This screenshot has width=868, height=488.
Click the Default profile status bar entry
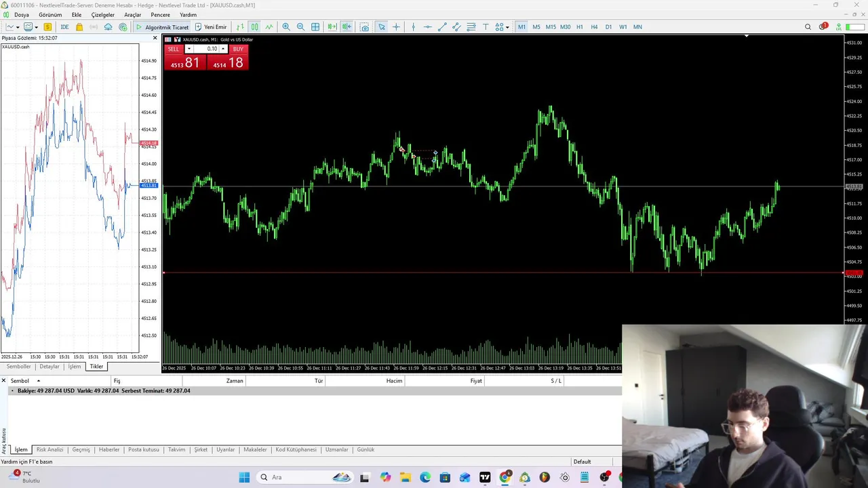582,462
